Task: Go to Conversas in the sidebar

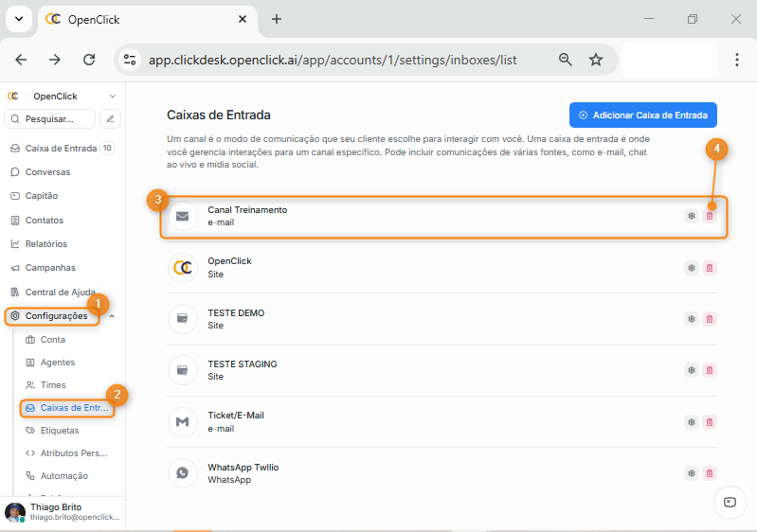Action: 47,172
